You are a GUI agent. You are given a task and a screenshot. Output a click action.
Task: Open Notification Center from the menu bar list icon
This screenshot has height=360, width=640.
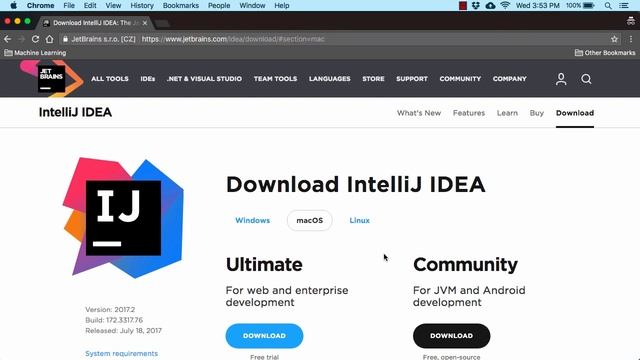[x=624, y=5]
